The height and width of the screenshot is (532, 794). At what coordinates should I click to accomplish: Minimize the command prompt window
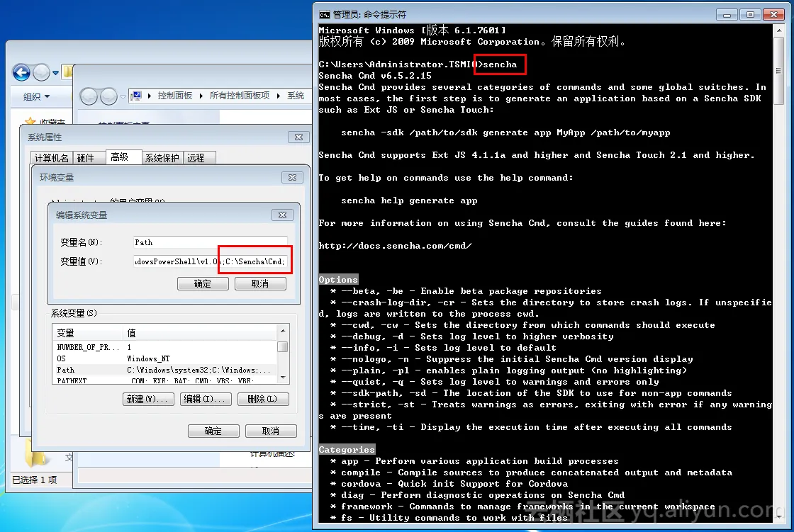(727, 15)
